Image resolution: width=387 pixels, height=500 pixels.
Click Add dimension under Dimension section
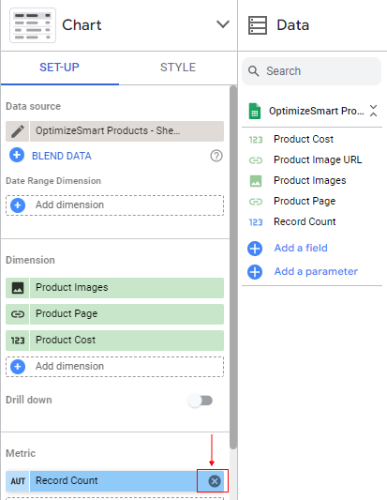[x=115, y=367]
